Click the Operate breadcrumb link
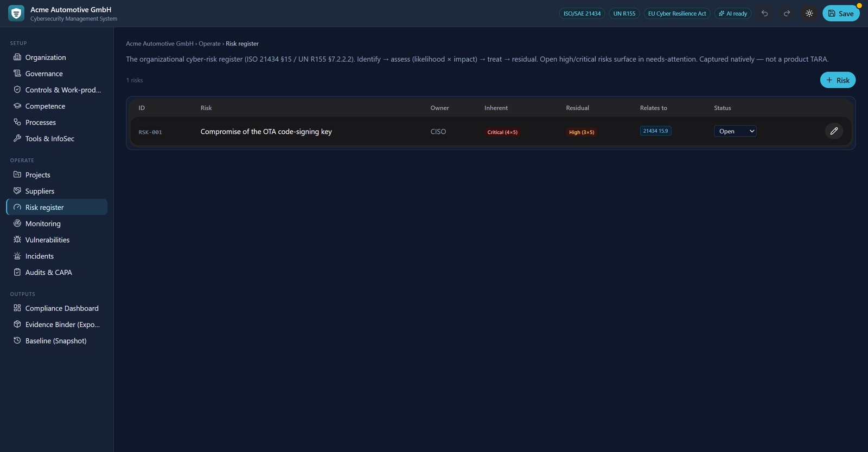The width and height of the screenshot is (868, 452). coord(209,44)
